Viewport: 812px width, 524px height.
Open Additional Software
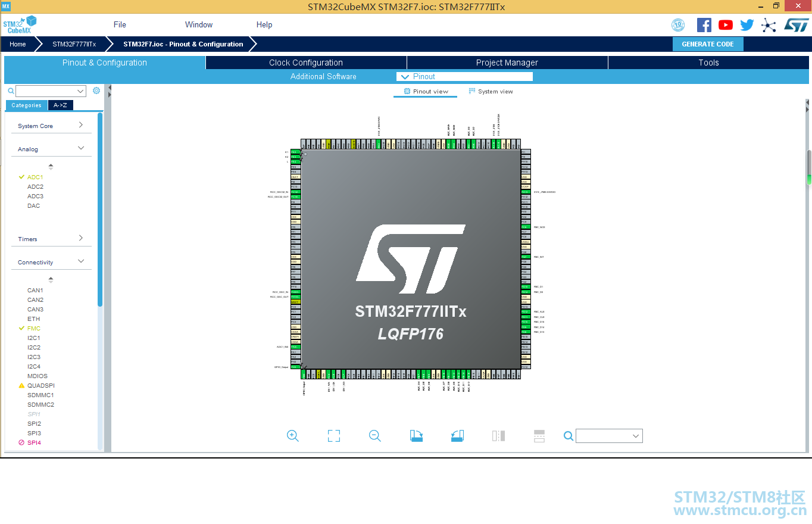point(323,76)
